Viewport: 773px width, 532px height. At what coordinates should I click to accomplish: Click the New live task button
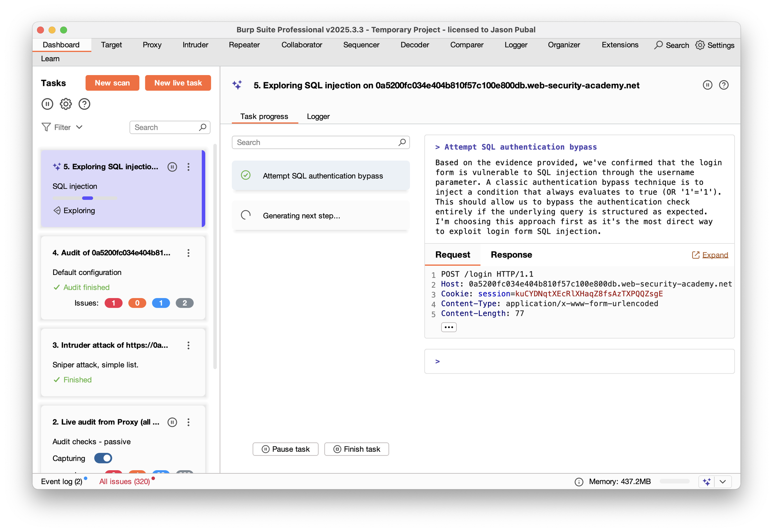coord(178,83)
